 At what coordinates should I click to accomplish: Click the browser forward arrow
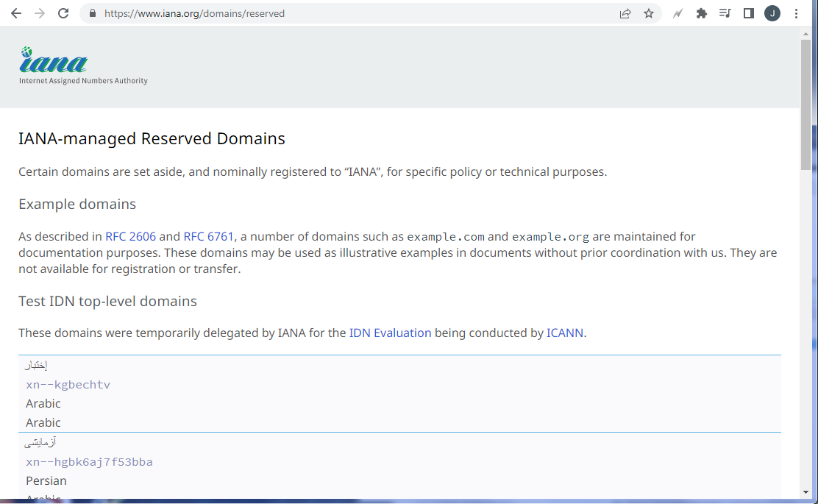click(x=40, y=13)
